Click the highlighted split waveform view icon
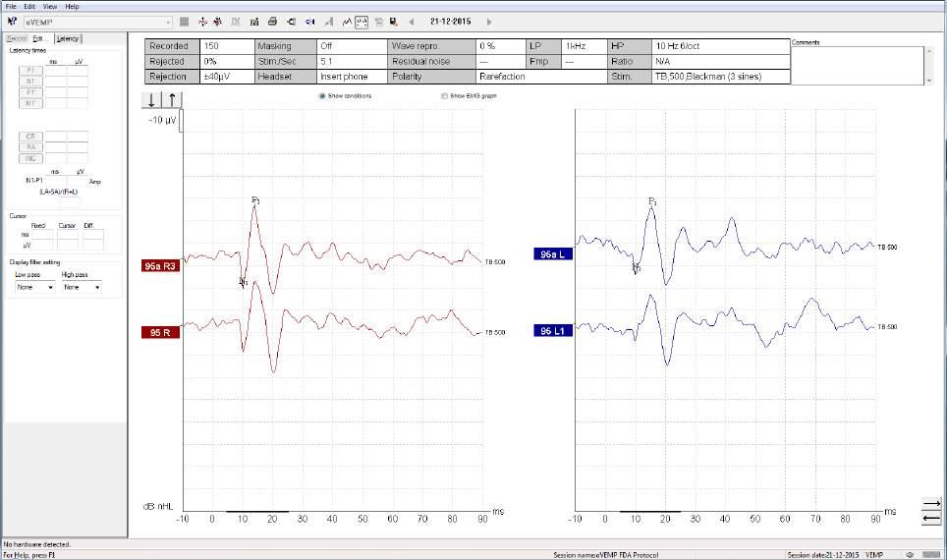947x560 pixels. [362, 22]
